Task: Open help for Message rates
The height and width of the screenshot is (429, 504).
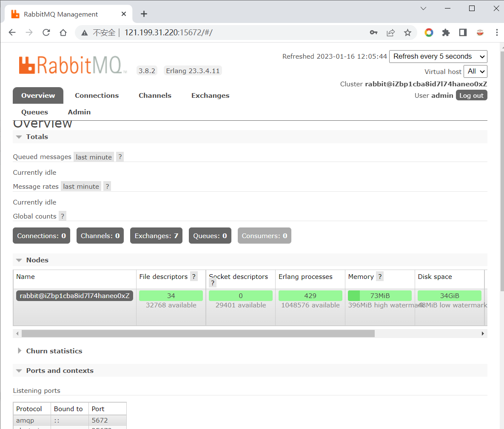Action: (x=107, y=186)
